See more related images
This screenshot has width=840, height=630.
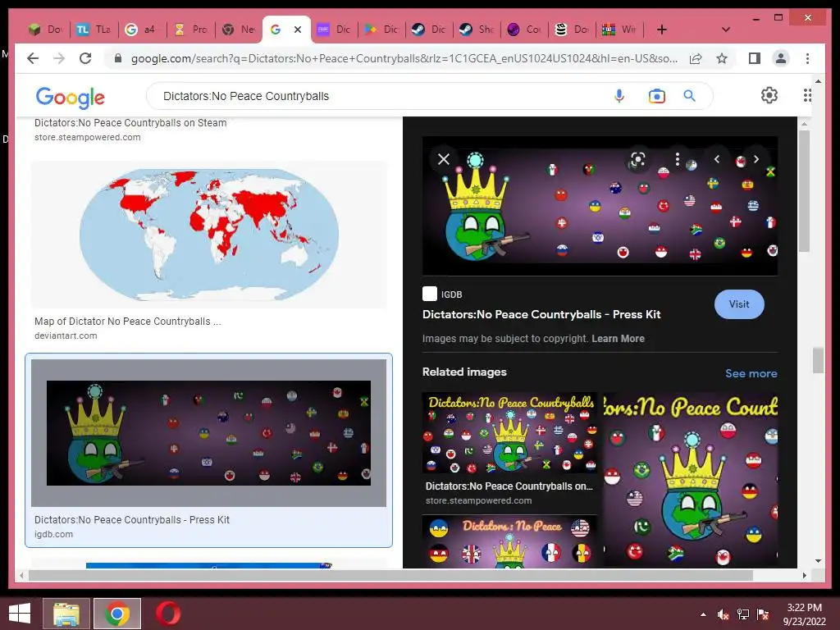[x=751, y=373]
